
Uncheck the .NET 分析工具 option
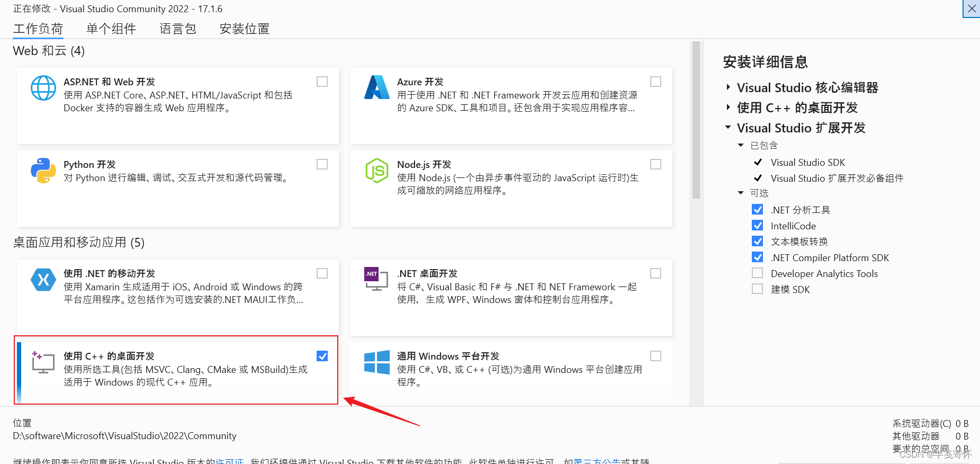click(758, 210)
